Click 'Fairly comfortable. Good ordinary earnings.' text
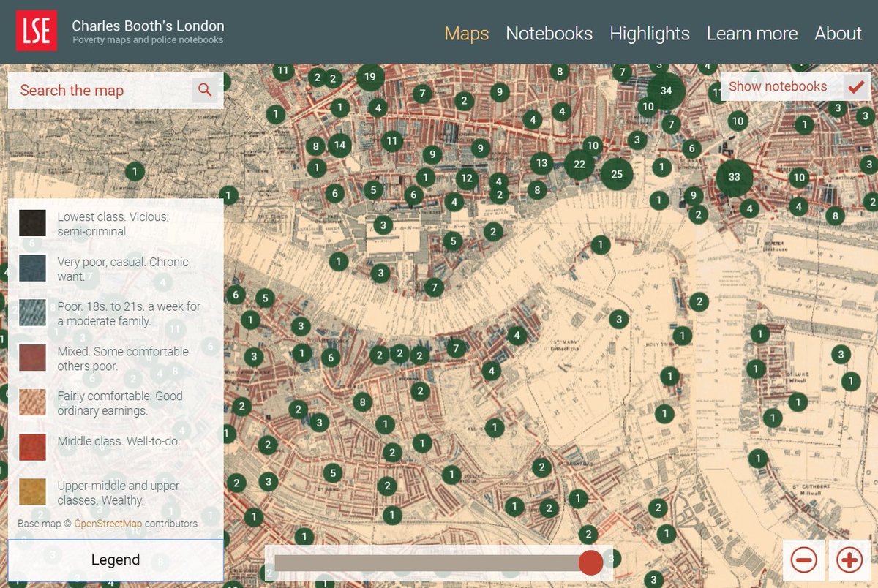Image resolution: width=878 pixels, height=588 pixels. [x=120, y=403]
